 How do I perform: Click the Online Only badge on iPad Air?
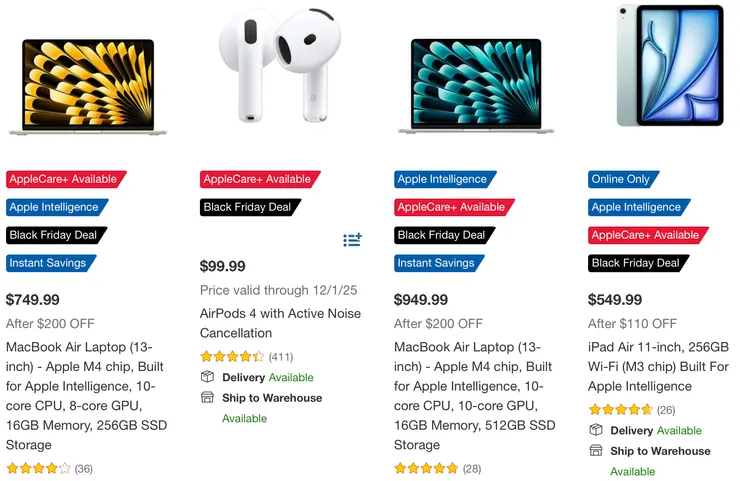[x=620, y=180]
